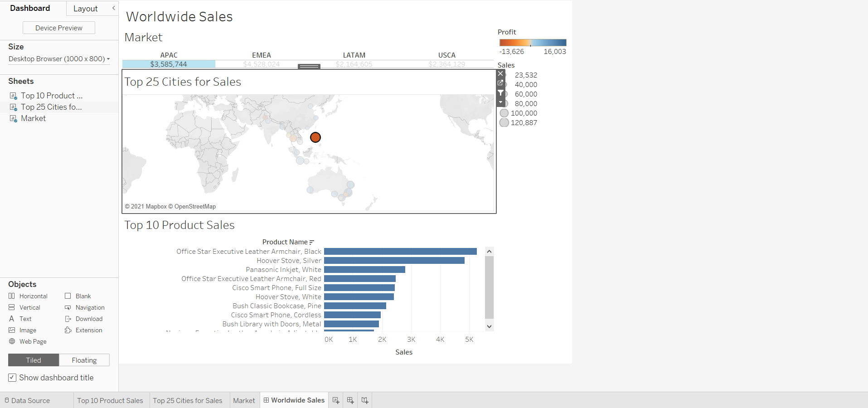Select the Panasonic Inkjet, White bar
This screenshot has width=868, height=408.
(364, 270)
